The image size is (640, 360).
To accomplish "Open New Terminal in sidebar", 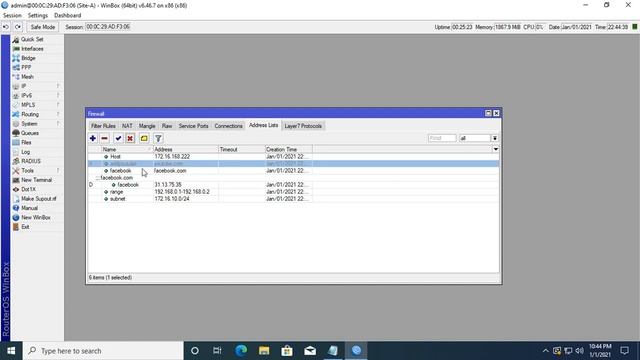I will [36, 180].
